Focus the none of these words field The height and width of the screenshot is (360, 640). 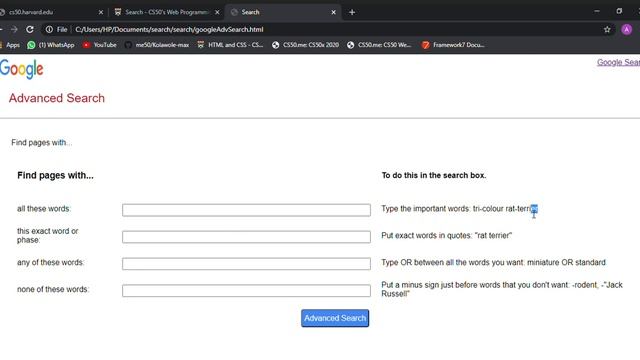click(246, 291)
